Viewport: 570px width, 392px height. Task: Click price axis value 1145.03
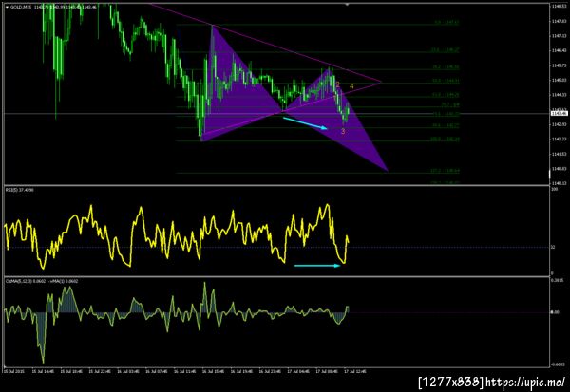coord(559,80)
